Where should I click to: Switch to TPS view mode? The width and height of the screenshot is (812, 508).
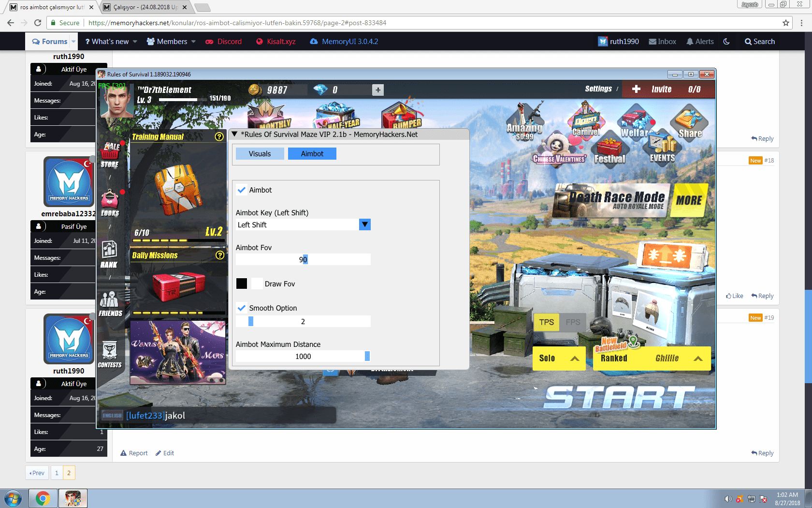pos(547,322)
